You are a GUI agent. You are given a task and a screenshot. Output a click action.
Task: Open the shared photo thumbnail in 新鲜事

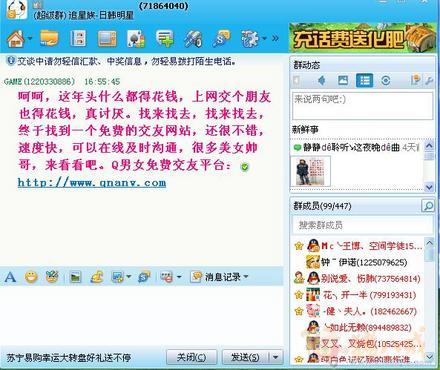pos(310,171)
